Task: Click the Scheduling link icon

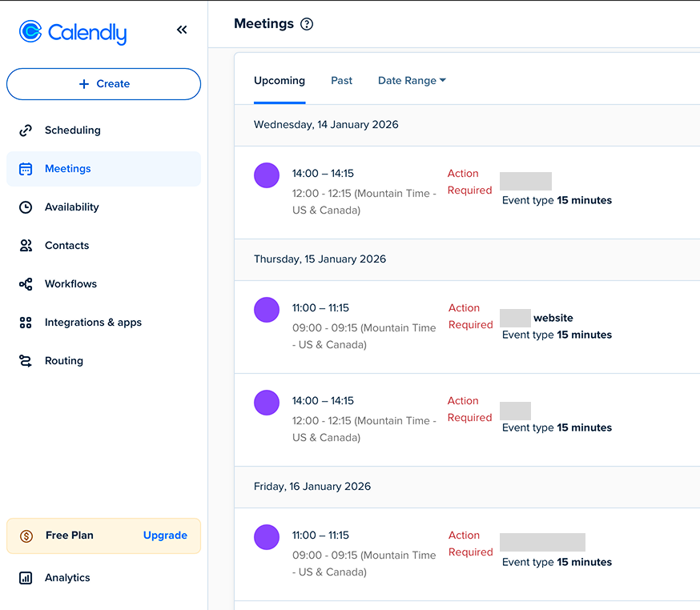Action: coord(26,130)
